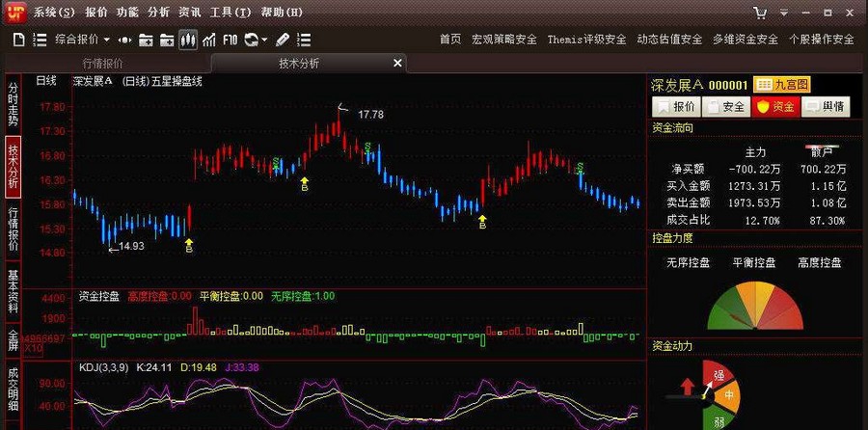Click the 资金控盘 indicator label
This screenshot has height=430, width=868.
99,297
